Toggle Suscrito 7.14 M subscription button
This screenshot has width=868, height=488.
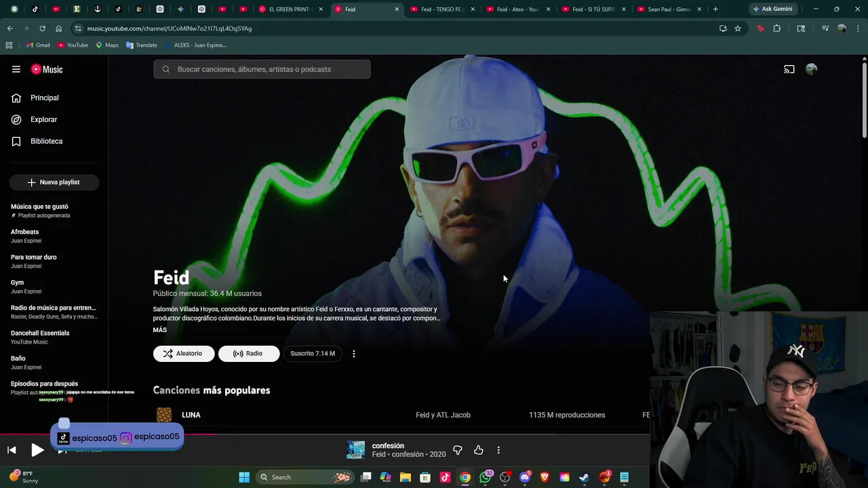[313, 354]
